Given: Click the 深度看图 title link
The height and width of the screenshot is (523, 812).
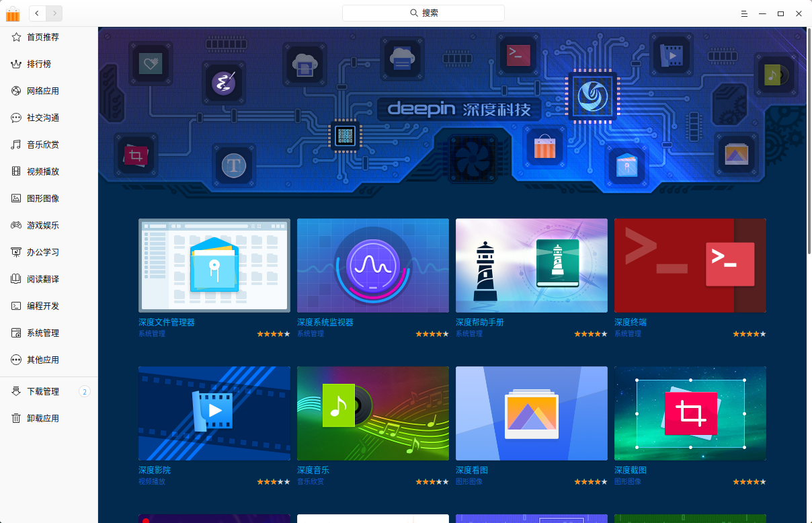Looking at the screenshot, I should [472, 470].
